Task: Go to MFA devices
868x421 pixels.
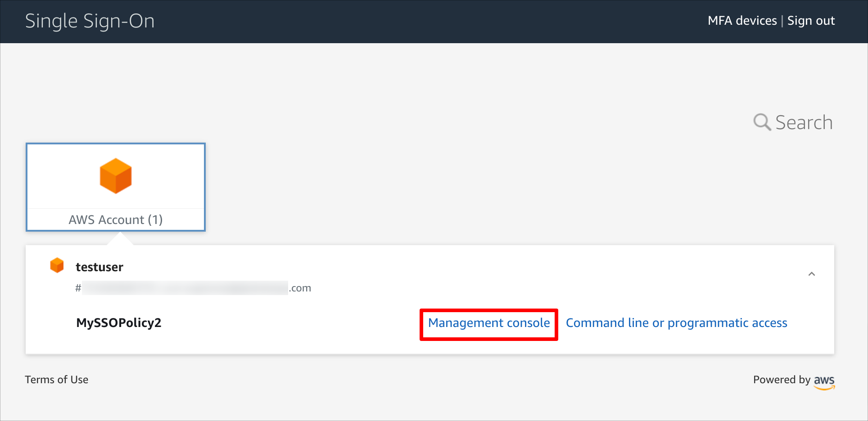Action: 742,21
